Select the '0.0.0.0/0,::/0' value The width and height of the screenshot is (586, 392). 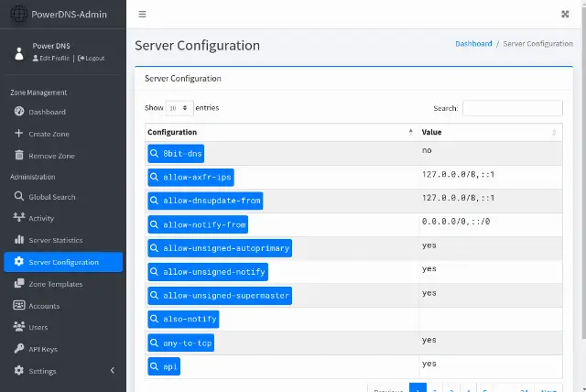click(456, 222)
